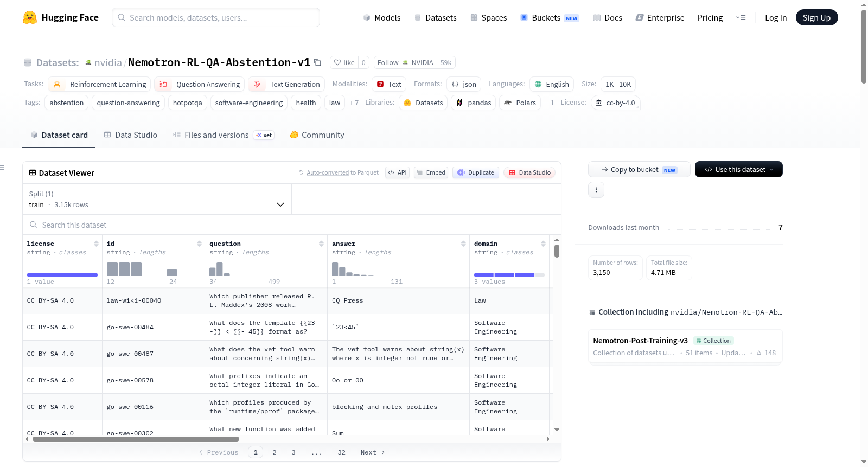
Task: Go to page 2 of the dataset
Action: [x=275, y=452]
